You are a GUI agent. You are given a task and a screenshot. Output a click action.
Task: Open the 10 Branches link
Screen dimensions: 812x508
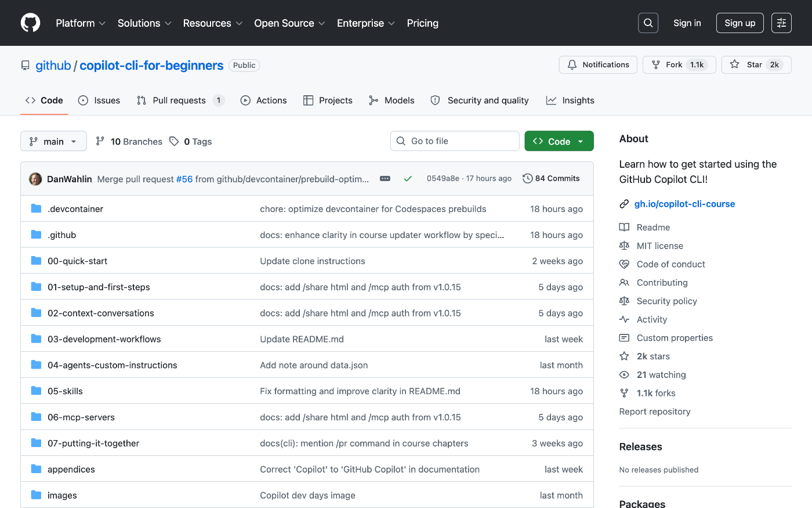tap(129, 141)
